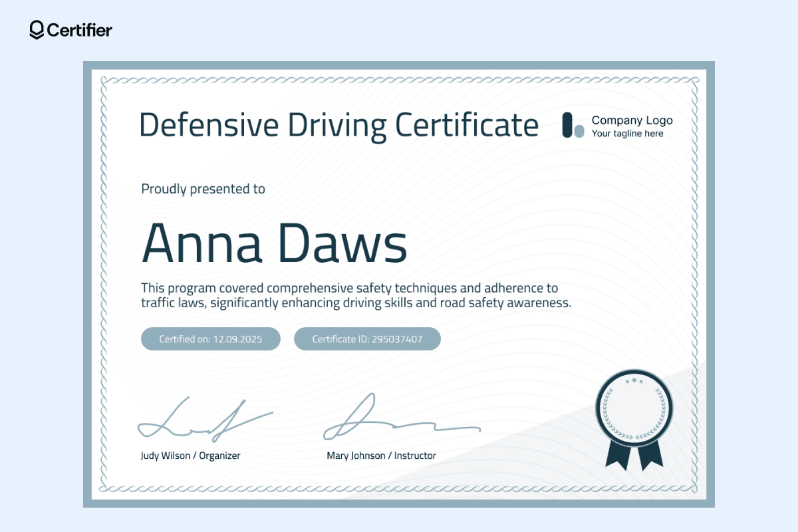This screenshot has height=532, width=798.
Task: Select recipient name Anna Daws
Action: point(274,243)
